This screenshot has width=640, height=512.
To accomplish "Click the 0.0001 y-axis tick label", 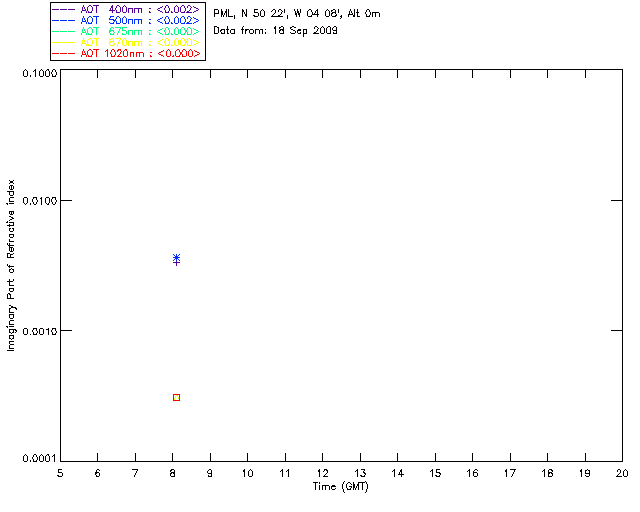I will click(x=40, y=459).
